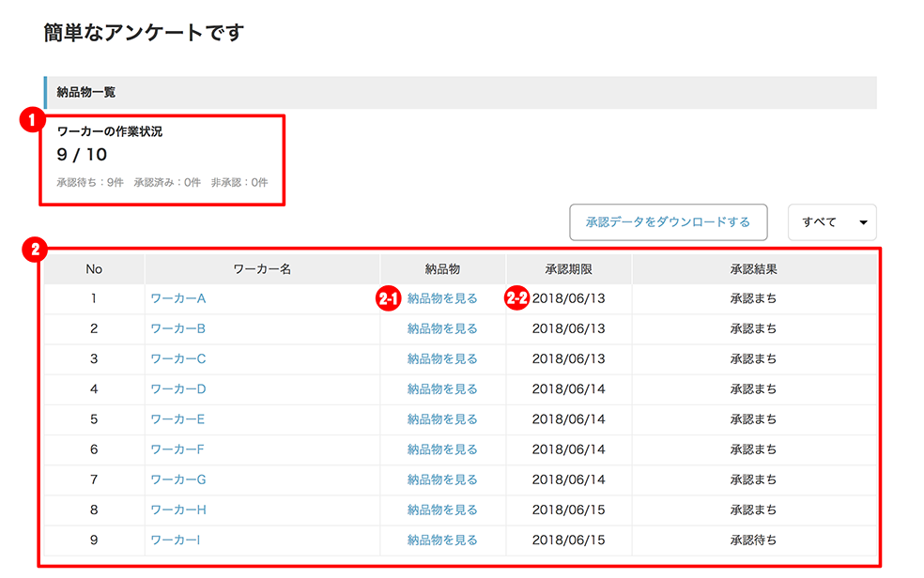View 納品物を見る for ワーカーB row
Screen dimensions: 924x578
[x=442, y=328]
